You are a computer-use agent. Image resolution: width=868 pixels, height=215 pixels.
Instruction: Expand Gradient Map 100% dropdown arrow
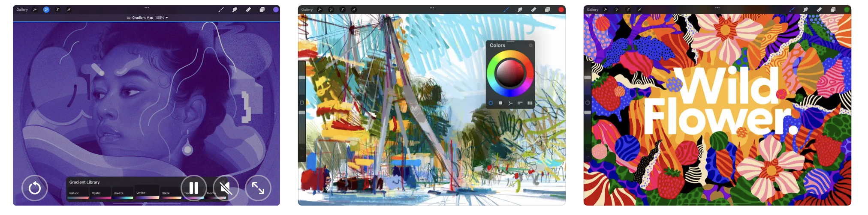[167, 18]
